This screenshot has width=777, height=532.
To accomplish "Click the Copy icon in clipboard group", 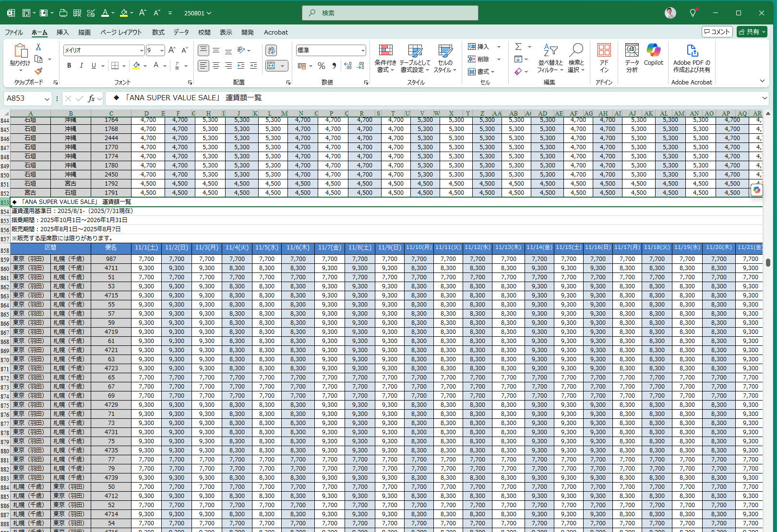I will click(x=39, y=59).
